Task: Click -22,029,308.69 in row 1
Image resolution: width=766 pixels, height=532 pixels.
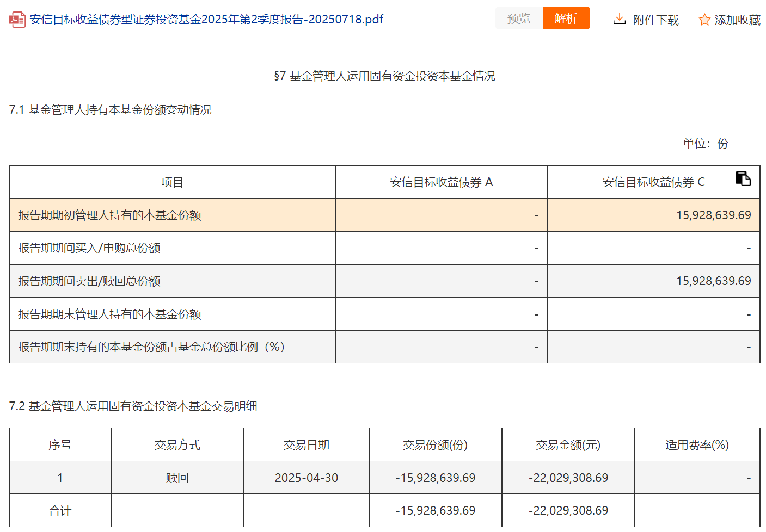Action: [568, 478]
